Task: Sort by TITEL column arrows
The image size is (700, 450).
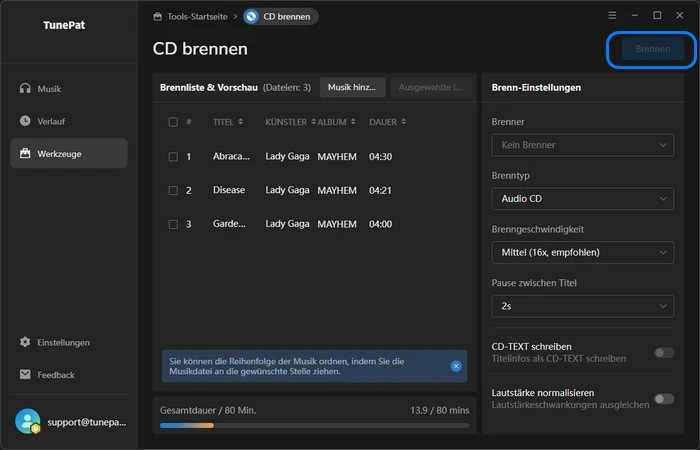Action: pyautogui.click(x=241, y=121)
